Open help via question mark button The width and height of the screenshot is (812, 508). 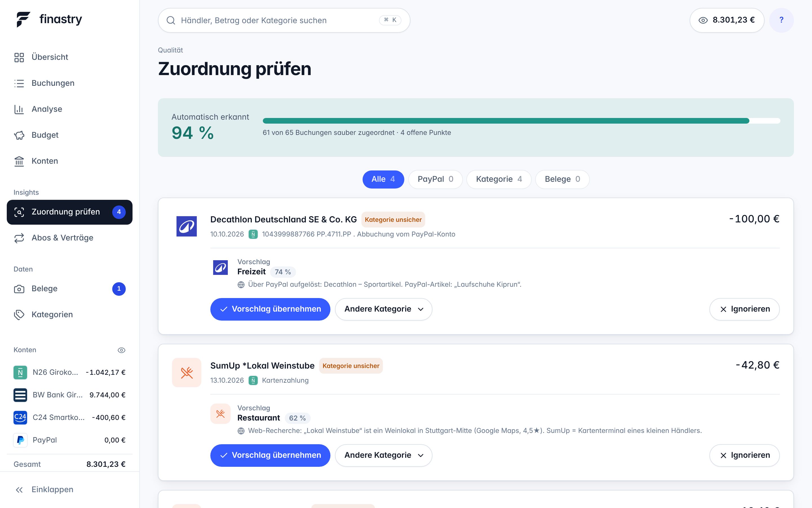point(781,20)
